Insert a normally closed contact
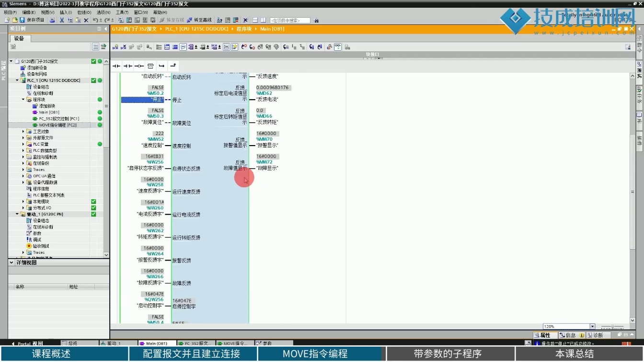Viewport: 644px width, 362px height. (127, 66)
